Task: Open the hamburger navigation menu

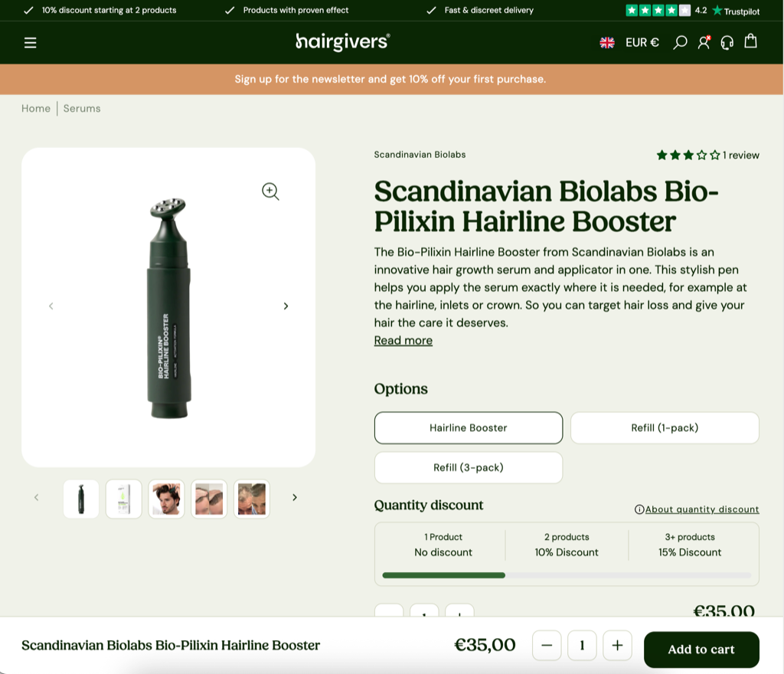Action: coord(31,43)
